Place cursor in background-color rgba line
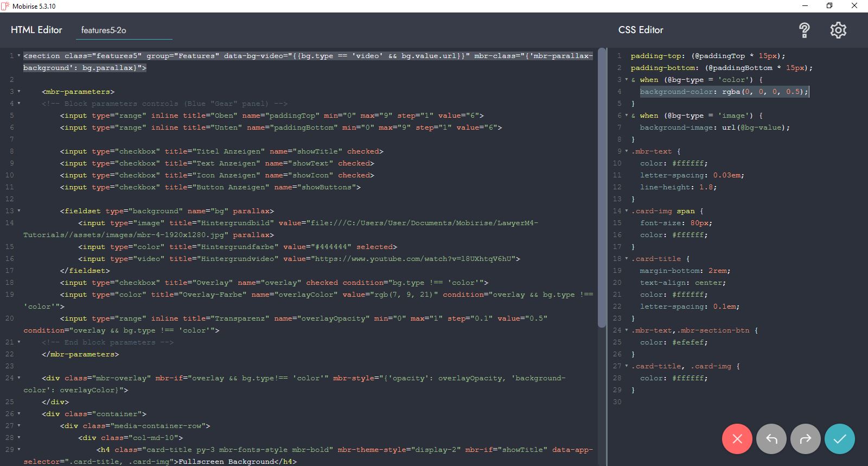Viewport: 868px width, 466px height. point(724,92)
